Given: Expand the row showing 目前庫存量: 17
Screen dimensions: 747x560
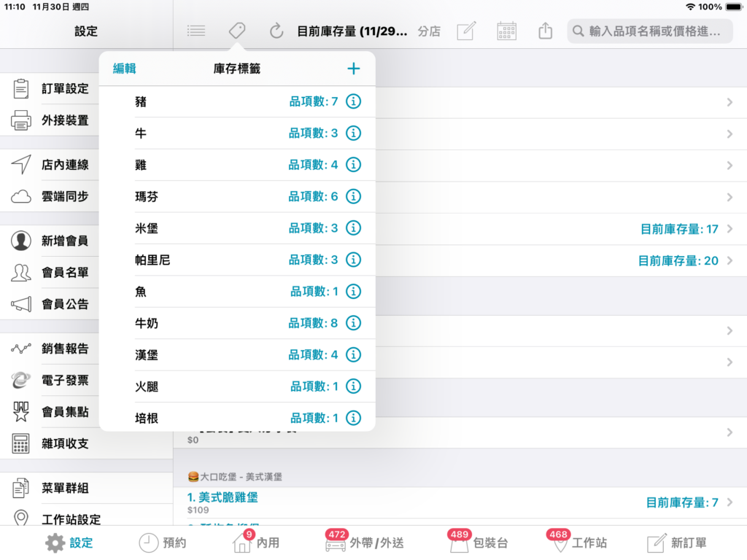Looking at the screenshot, I should [729, 229].
